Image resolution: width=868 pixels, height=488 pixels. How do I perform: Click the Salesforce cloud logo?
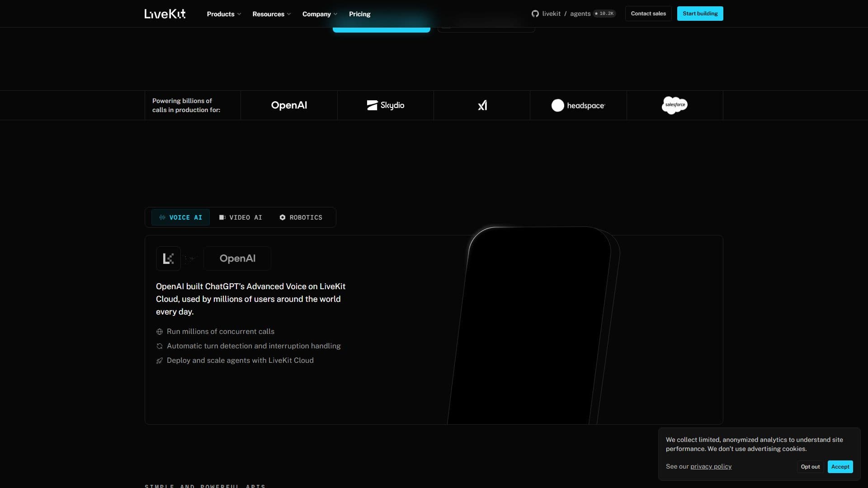coord(675,105)
